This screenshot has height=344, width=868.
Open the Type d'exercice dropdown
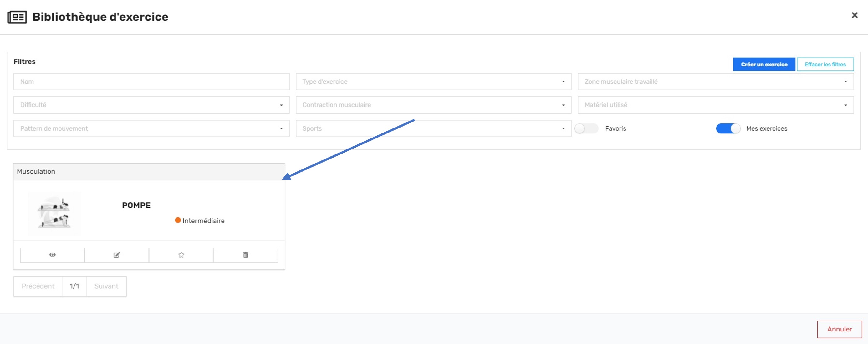point(433,82)
